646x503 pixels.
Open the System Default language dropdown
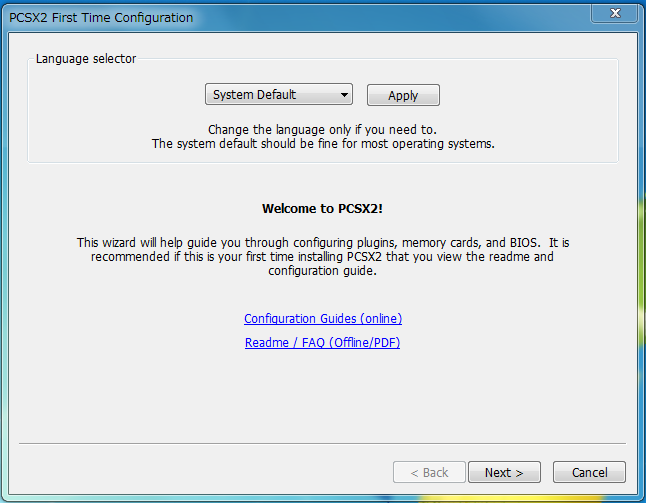(279, 94)
